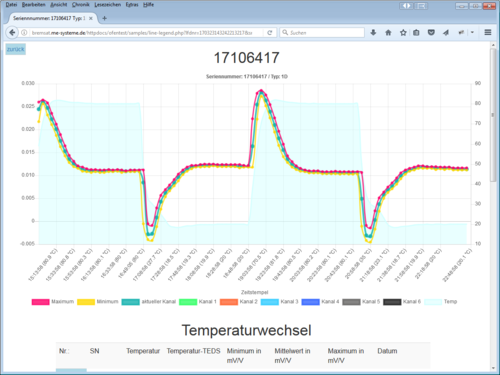Click the paper plane send icon
Image resolution: width=500 pixels, height=375 pixels.
point(446,32)
